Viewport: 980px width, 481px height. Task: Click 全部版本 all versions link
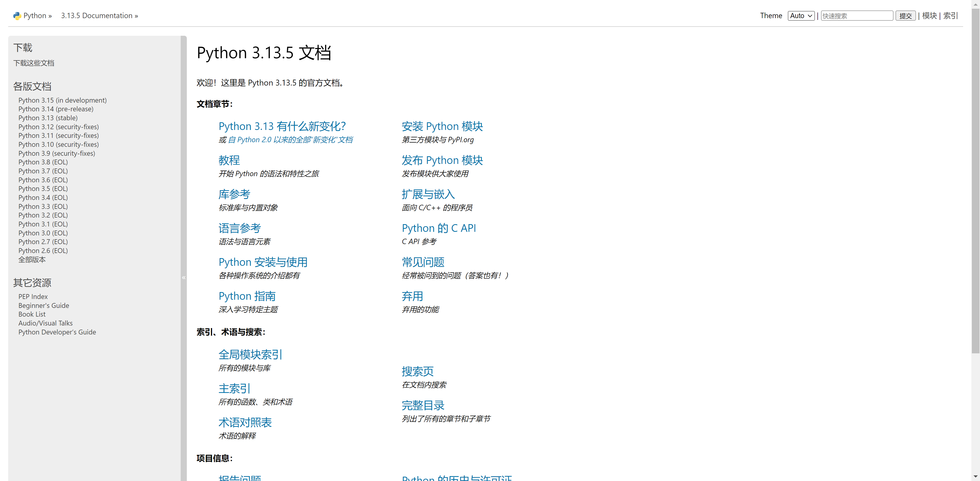coord(32,260)
